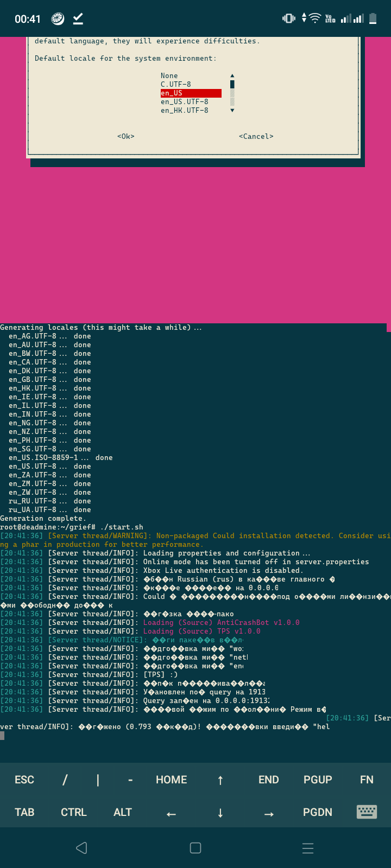Choose en_US.UTF-8 locale option
The image size is (391, 868).
point(185,102)
